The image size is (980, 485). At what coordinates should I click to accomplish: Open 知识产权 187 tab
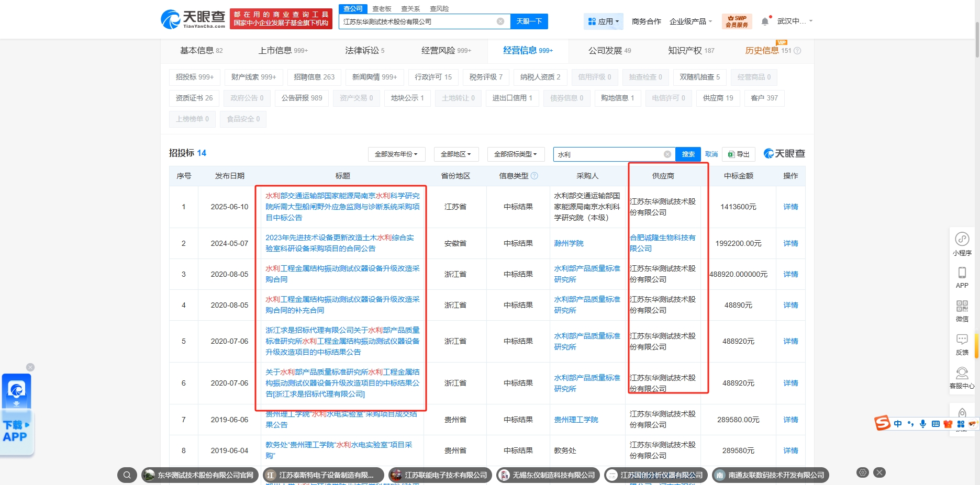coord(691,51)
